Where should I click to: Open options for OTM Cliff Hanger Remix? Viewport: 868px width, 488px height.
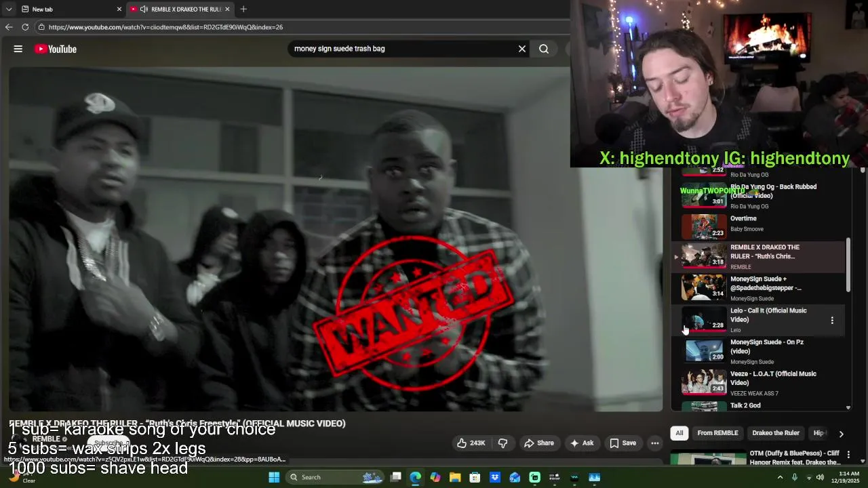848,454
